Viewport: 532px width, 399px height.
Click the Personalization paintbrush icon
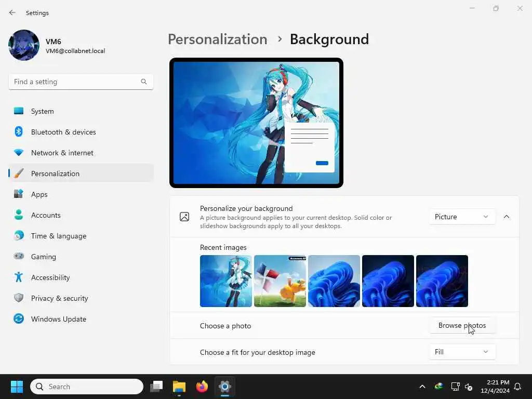point(19,174)
